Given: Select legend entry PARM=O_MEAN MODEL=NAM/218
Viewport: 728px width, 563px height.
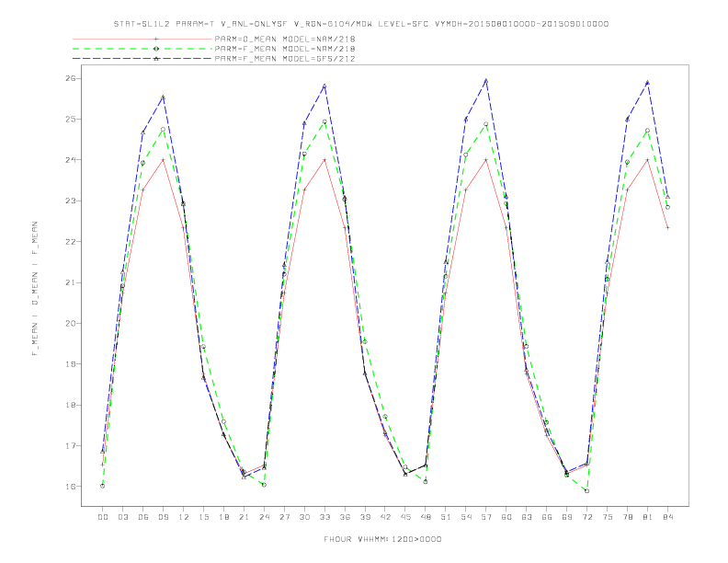Looking at the screenshot, I should [x=285, y=39].
